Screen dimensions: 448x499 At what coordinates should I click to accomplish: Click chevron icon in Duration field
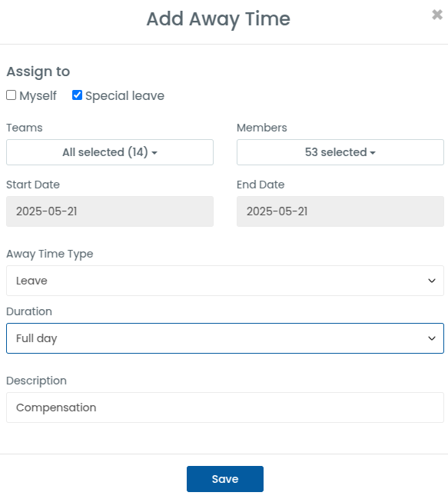click(x=432, y=338)
